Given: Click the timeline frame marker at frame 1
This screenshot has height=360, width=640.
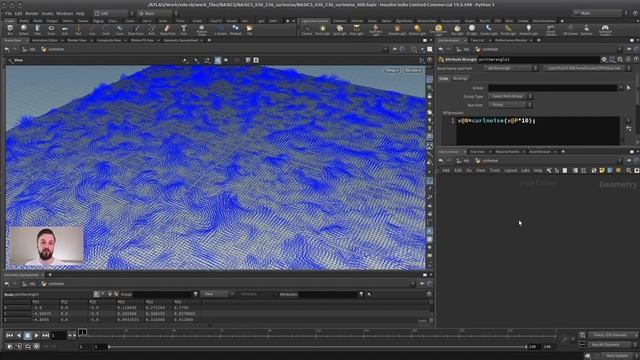Looking at the screenshot, I should (82, 332).
